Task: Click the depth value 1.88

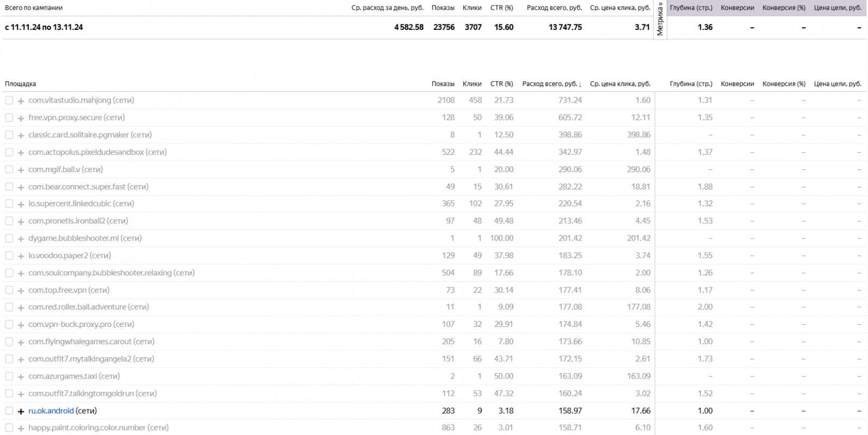Action: [x=705, y=186]
